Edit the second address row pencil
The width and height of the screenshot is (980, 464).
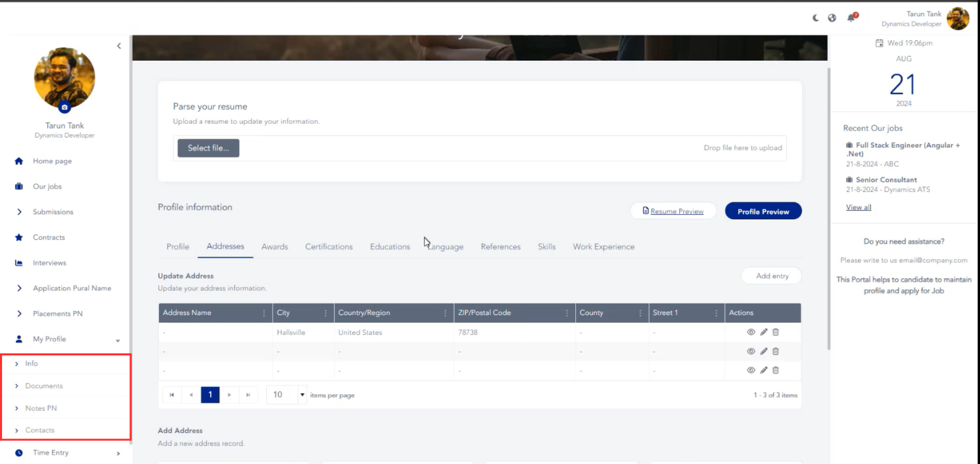pyautogui.click(x=764, y=351)
